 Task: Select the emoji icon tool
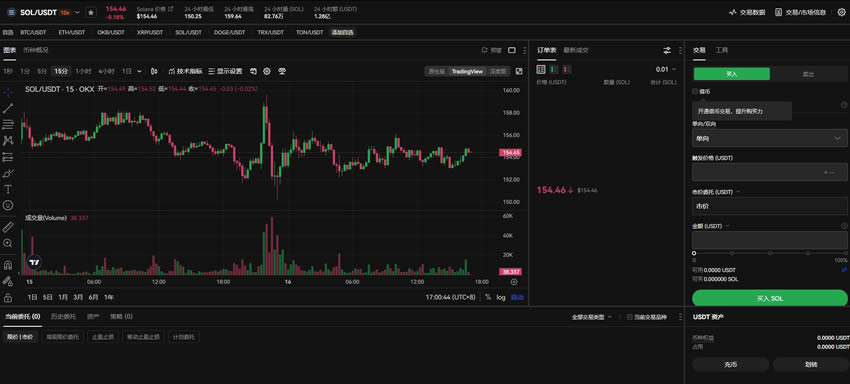8,206
